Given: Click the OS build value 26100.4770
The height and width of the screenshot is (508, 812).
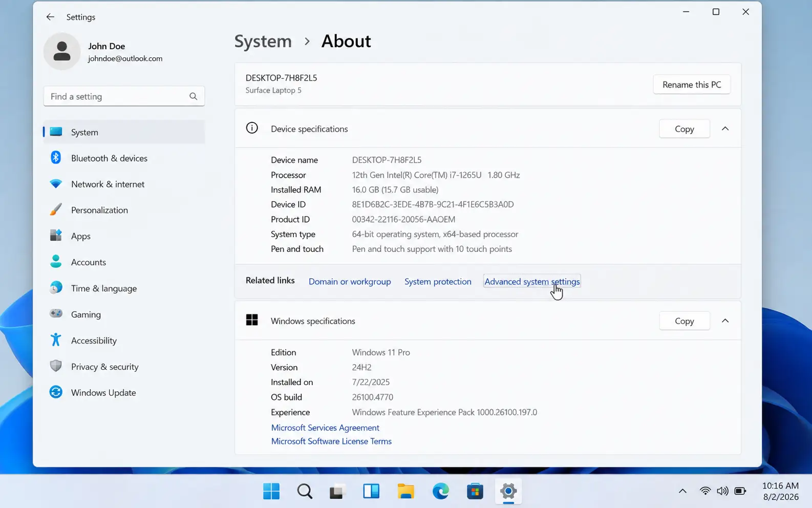Looking at the screenshot, I should (x=372, y=397).
